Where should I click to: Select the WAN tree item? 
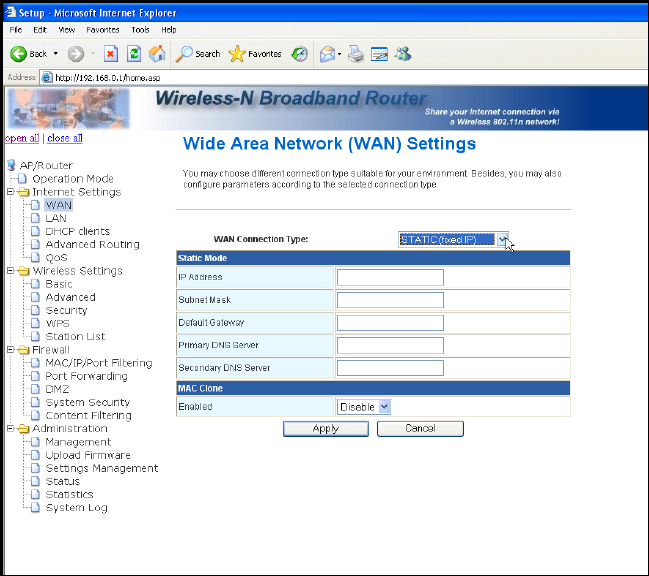58,205
